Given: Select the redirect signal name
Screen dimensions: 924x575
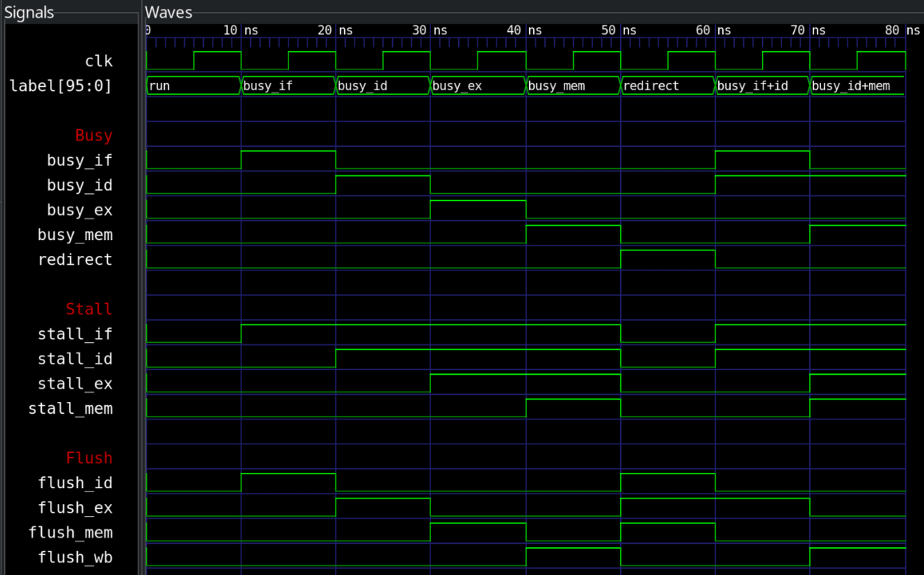Looking at the screenshot, I should (x=75, y=259).
